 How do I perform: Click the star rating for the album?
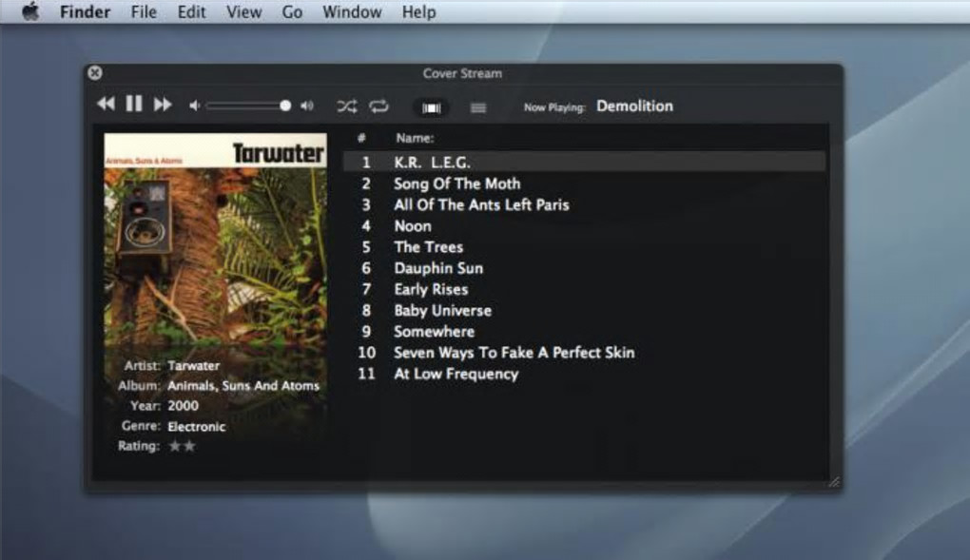(x=182, y=446)
